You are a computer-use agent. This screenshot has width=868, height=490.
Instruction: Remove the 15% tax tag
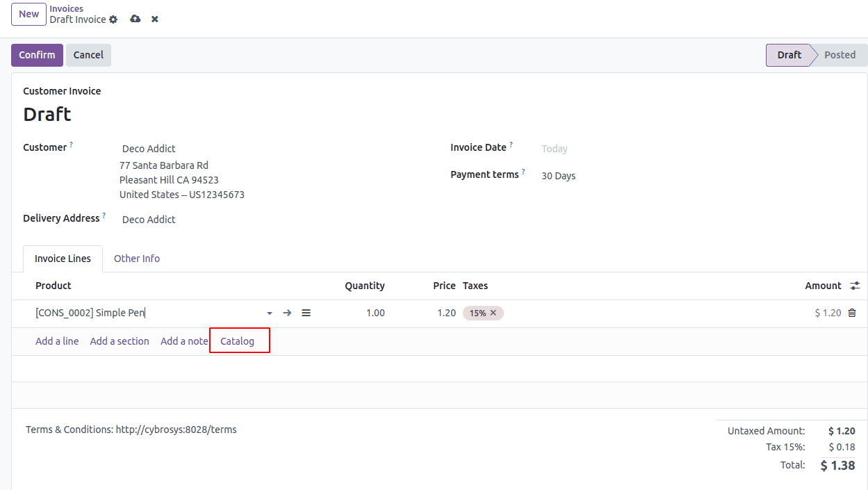click(x=493, y=313)
